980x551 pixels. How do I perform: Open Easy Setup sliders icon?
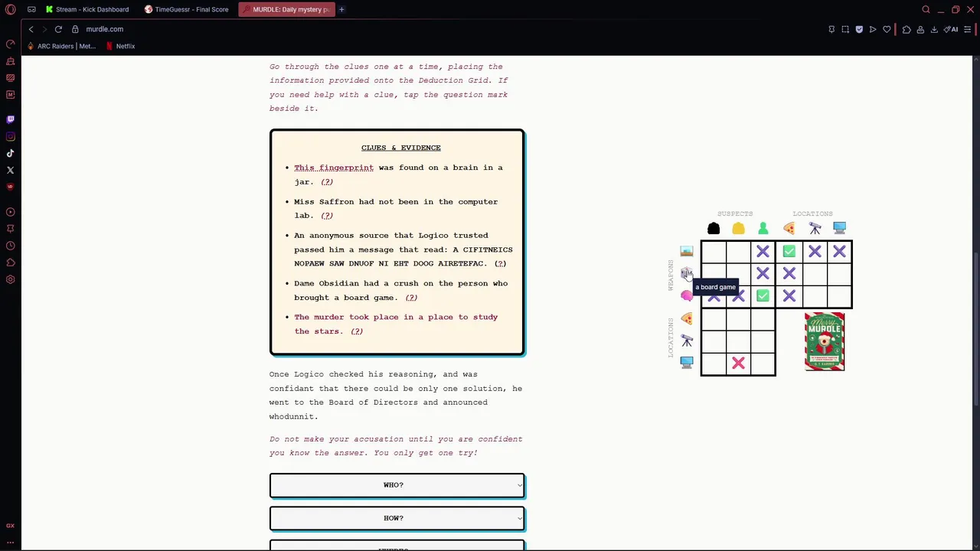[x=968, y=29]
